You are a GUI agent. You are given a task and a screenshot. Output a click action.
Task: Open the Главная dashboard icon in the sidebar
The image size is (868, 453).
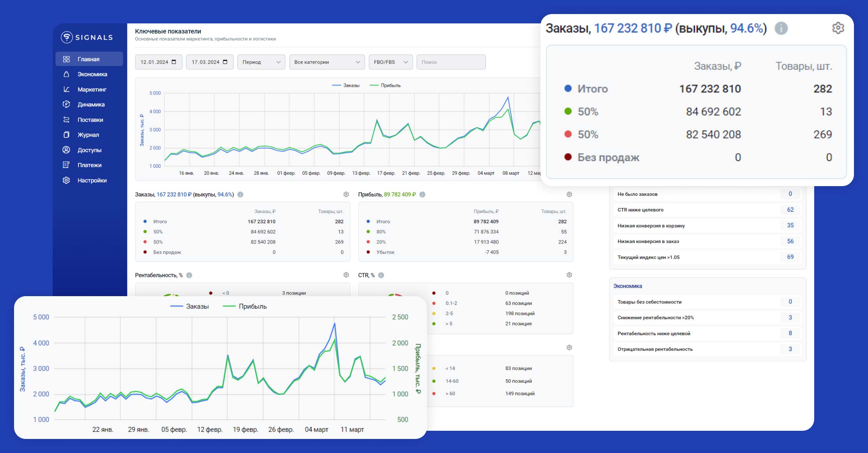pyautogui.click(x=66, y=59)
